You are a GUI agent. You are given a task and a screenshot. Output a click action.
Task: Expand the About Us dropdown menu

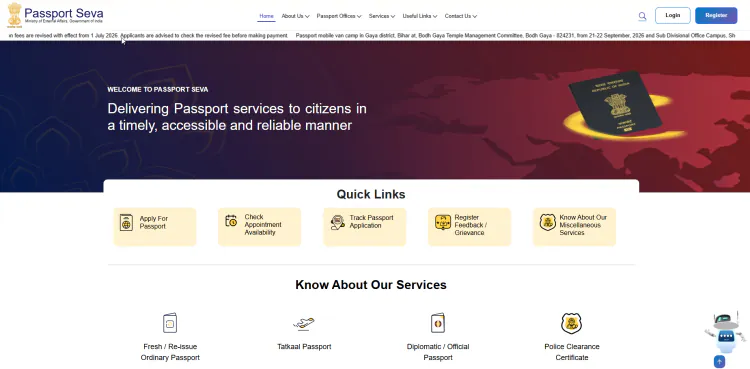click(x=295, y=16)
